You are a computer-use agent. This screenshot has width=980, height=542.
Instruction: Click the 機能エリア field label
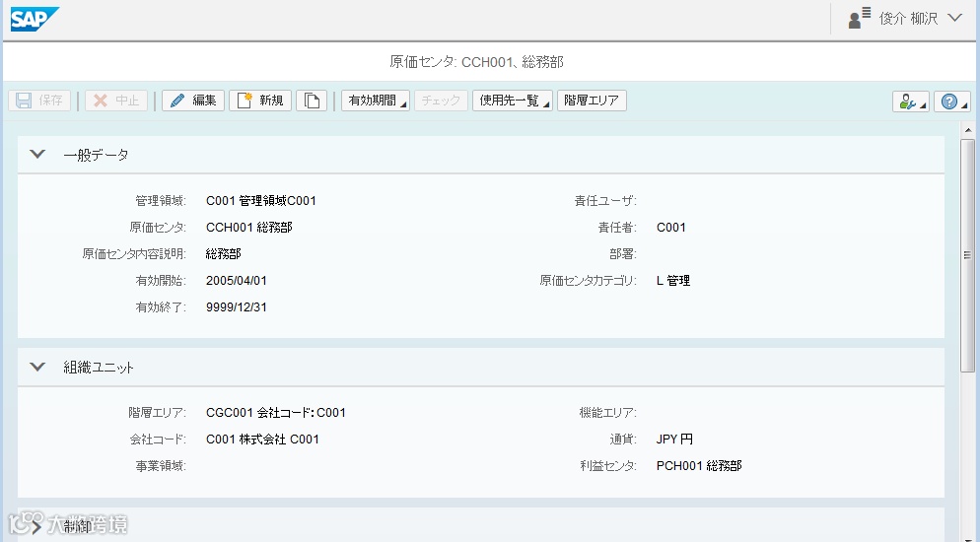click(x=607, y=413)
